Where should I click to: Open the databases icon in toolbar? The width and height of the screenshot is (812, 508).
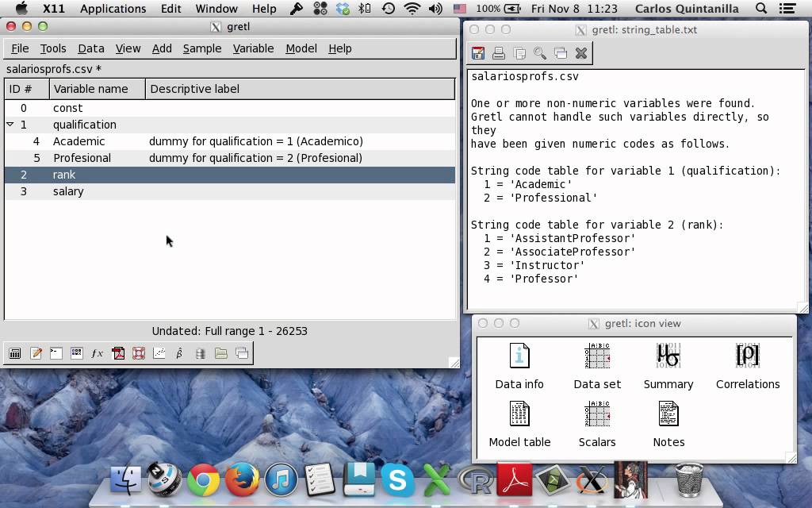[x=201, y=353]
